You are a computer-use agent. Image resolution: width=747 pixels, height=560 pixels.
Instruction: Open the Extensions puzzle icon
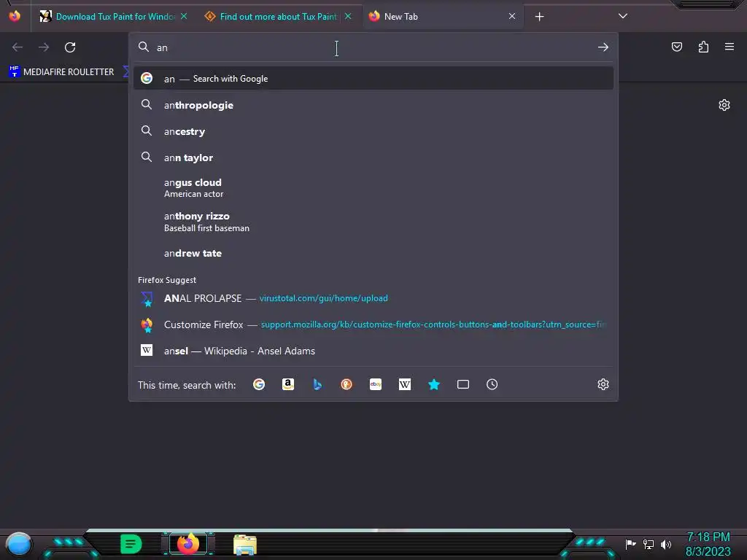(703, 47)
